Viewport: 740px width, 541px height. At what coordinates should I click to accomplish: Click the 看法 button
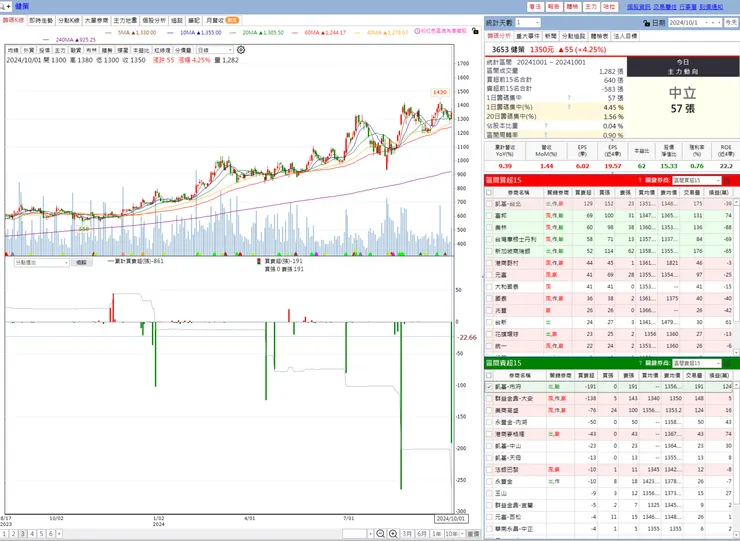point(535,7)
